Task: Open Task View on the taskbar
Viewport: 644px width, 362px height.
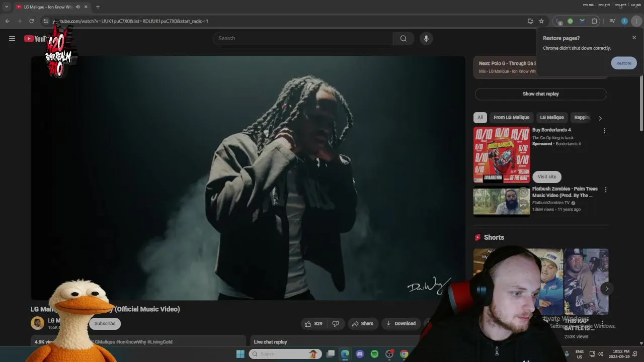Action: pyautogui.click(x=331, y=354)
